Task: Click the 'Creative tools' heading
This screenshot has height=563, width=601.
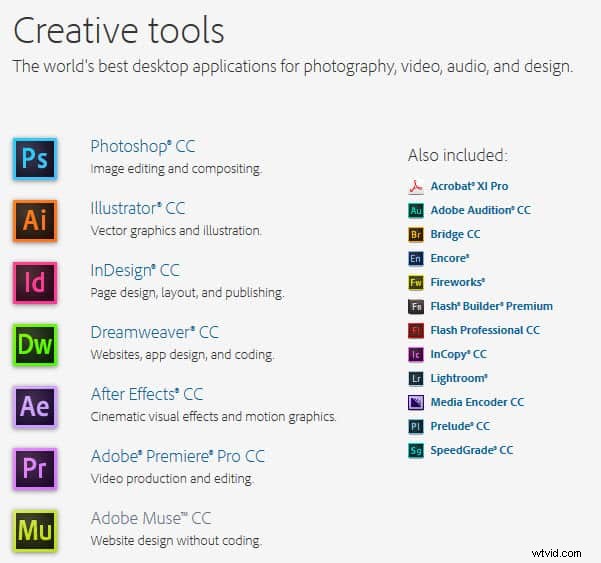Action: (119, 31)
